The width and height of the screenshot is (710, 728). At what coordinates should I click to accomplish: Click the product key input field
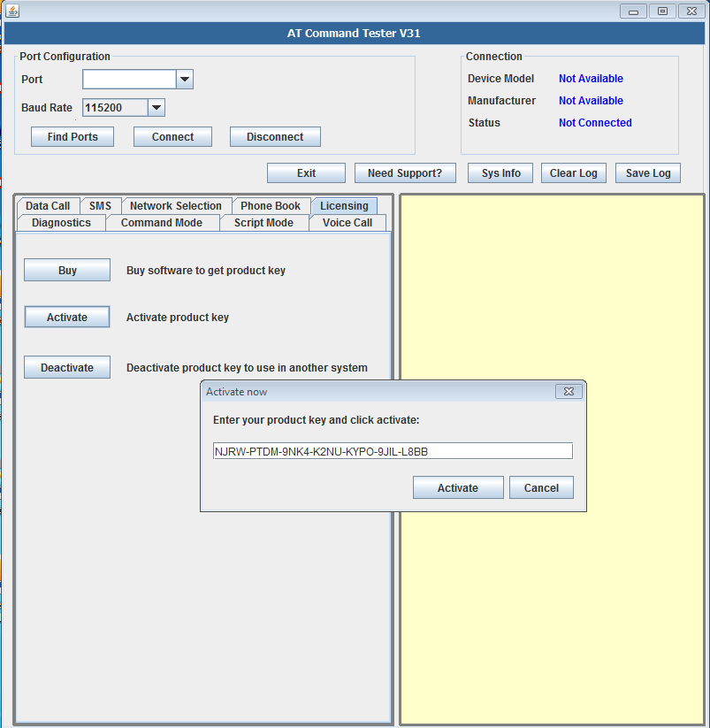[x=393, y=451]
